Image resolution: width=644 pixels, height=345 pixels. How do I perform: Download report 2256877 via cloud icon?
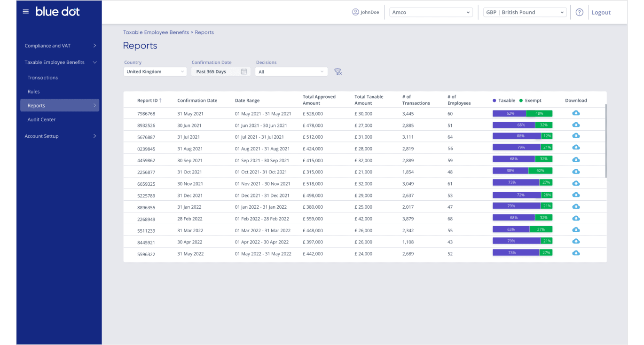pos(576,172)
